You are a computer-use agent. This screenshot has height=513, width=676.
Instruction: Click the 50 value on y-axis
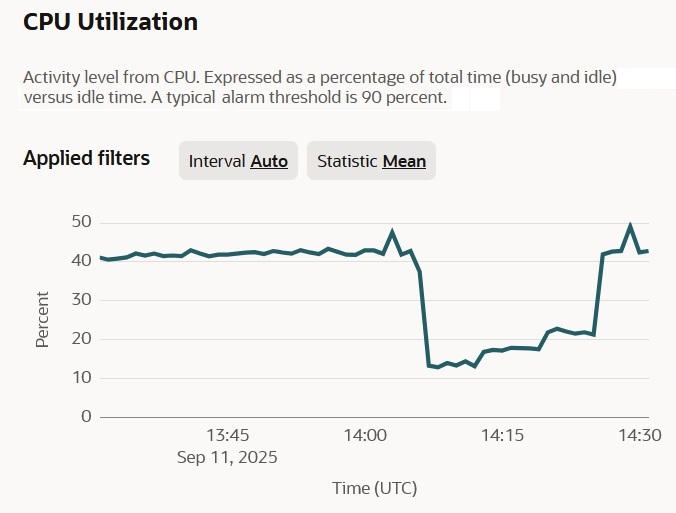tap(81, 221)
